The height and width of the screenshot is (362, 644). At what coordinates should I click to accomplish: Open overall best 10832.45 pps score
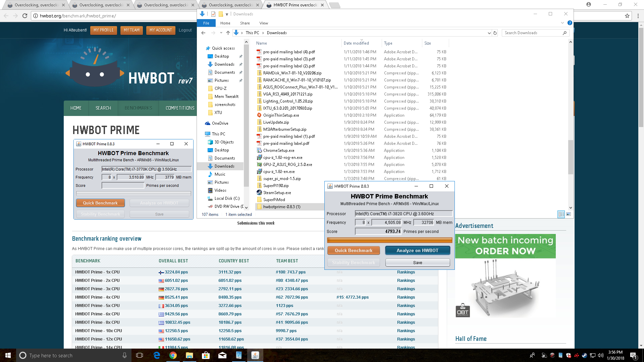coord(177,322)
